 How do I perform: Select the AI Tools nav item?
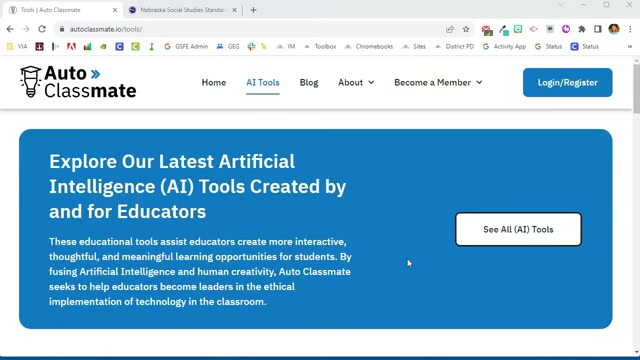click(x=262, y=82)
